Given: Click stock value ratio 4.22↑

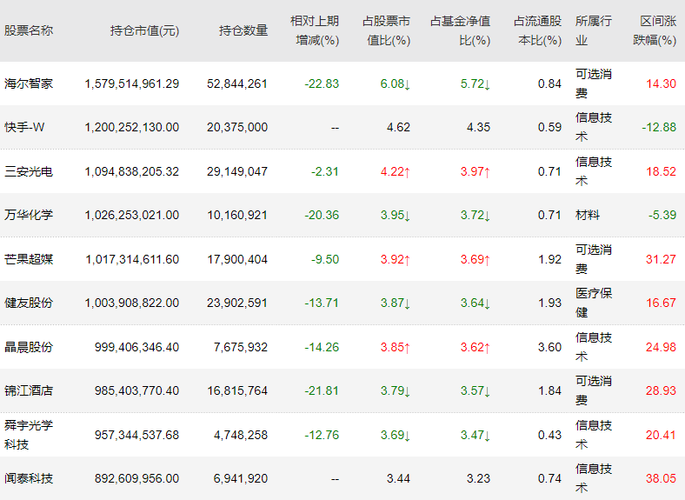Looking at the screenshot, I should 395,171.
